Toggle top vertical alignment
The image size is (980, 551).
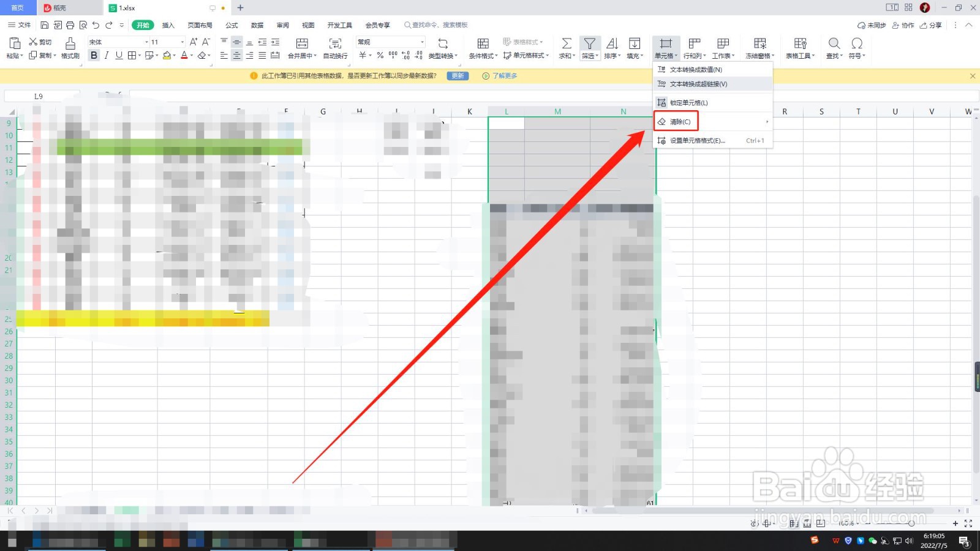[x=224, y=42]
